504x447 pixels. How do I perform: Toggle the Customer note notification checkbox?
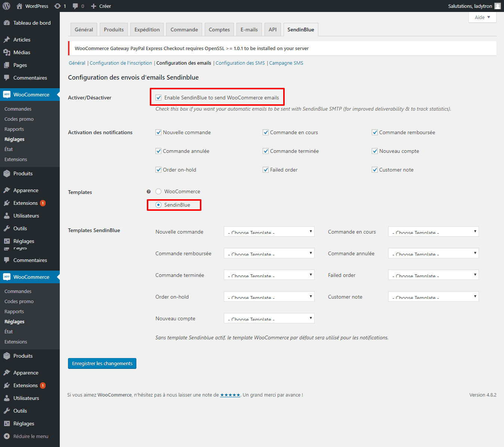(375, 170)
